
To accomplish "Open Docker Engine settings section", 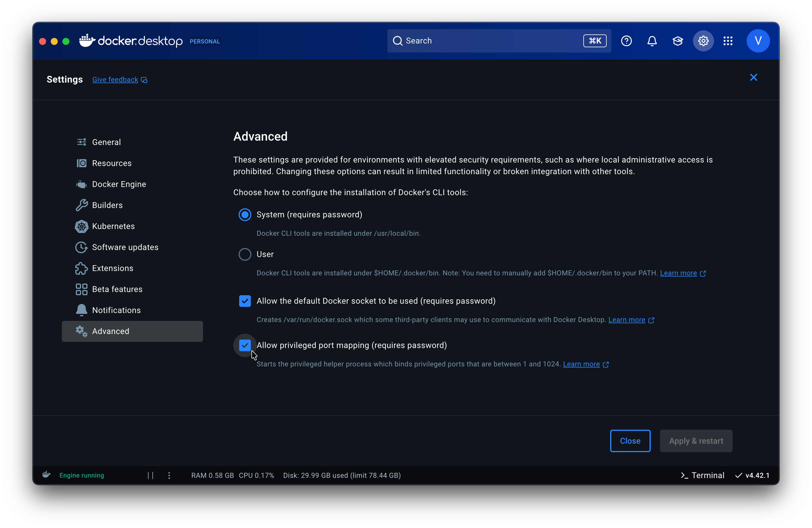I will 132,184.
